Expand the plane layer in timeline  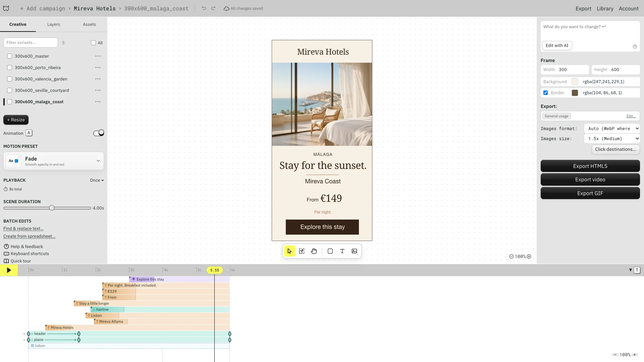click(24, 340)
